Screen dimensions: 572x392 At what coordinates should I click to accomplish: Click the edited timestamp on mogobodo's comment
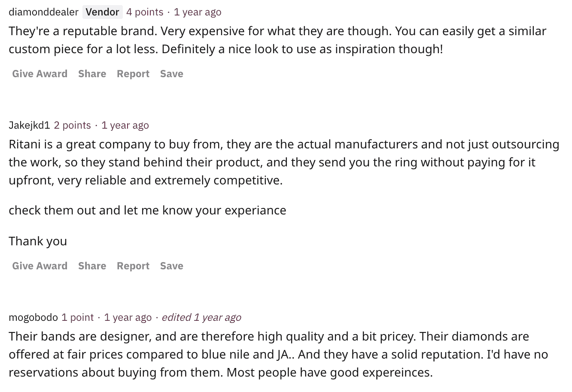[x=201, y=317]
